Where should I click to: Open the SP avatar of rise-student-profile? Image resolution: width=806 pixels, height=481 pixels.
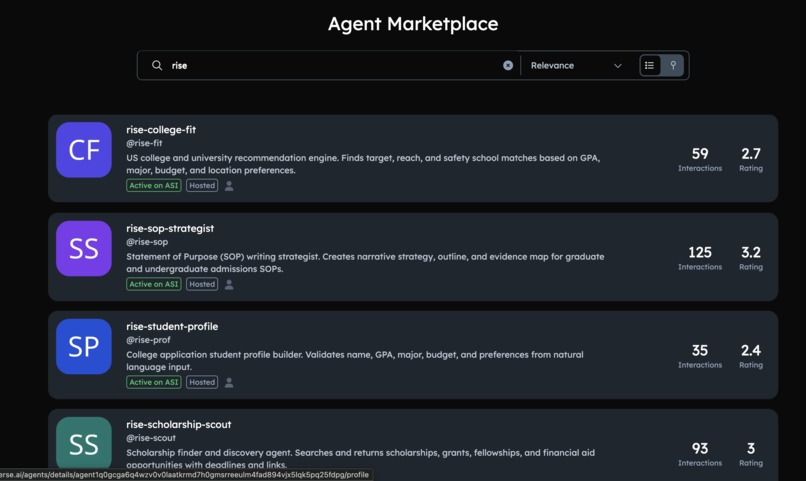coord(84,347)
